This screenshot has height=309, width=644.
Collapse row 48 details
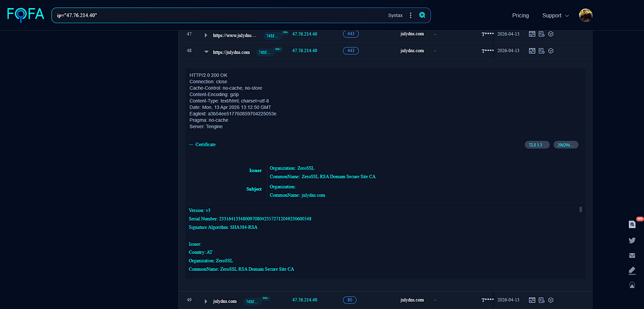click(x=206, y=51)
